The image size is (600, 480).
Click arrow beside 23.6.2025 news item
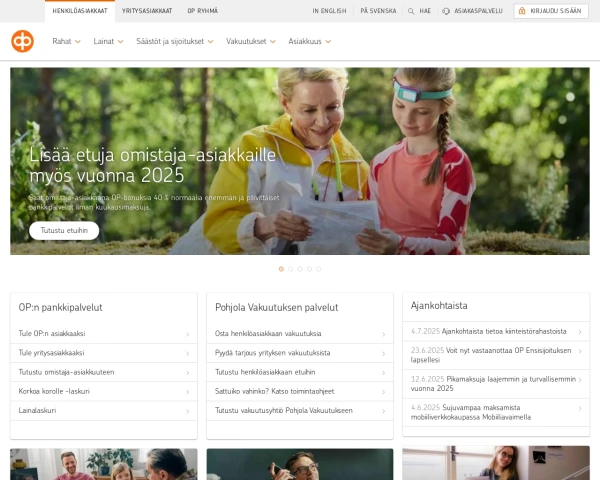point(580,351)
